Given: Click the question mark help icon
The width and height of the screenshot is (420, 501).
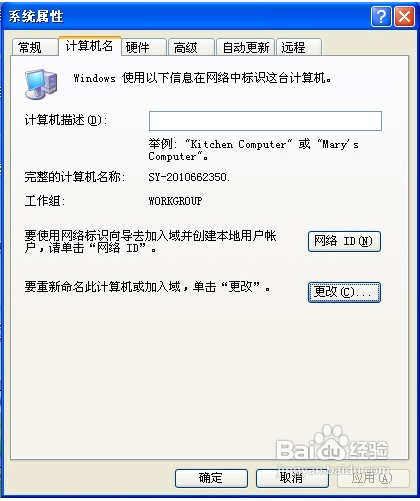Looking at the screenshot, I should click(381, 16).
